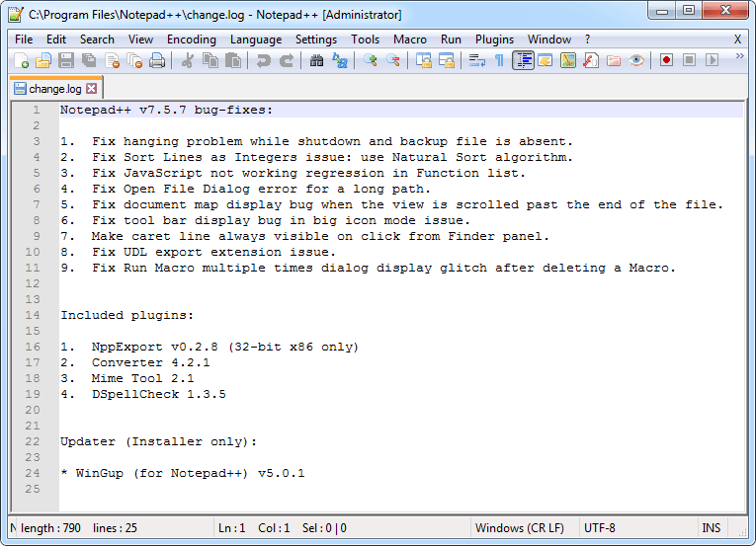Open the Language menu
Viewport: 756px width, 546px height.
tap(256, 39)
